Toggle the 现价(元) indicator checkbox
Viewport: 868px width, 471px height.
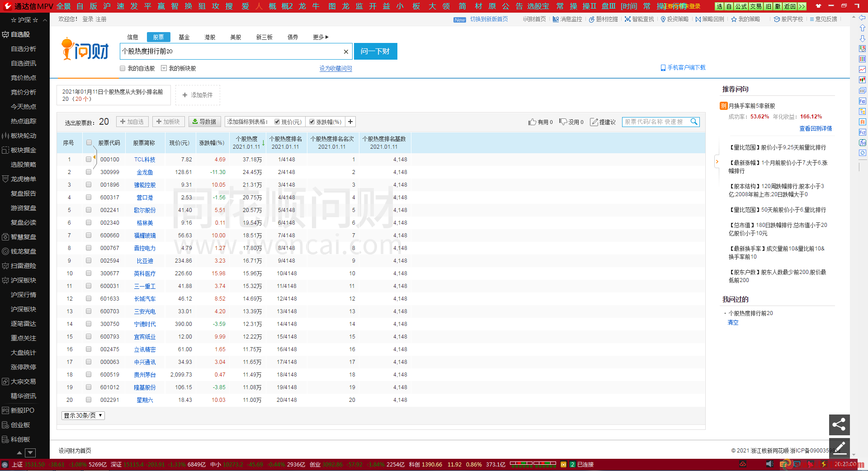(x=277, y=122)
